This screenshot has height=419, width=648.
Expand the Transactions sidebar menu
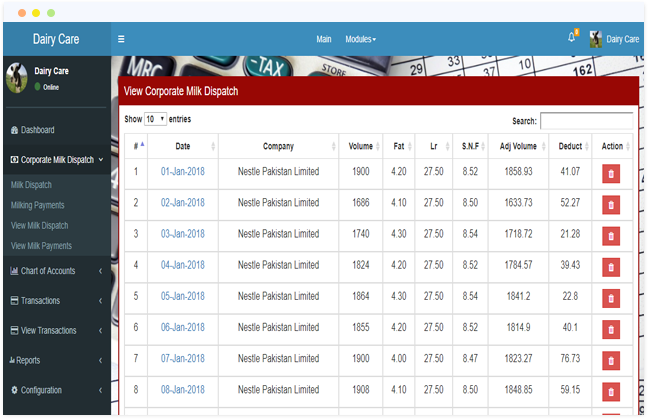(x=57, y=301)
